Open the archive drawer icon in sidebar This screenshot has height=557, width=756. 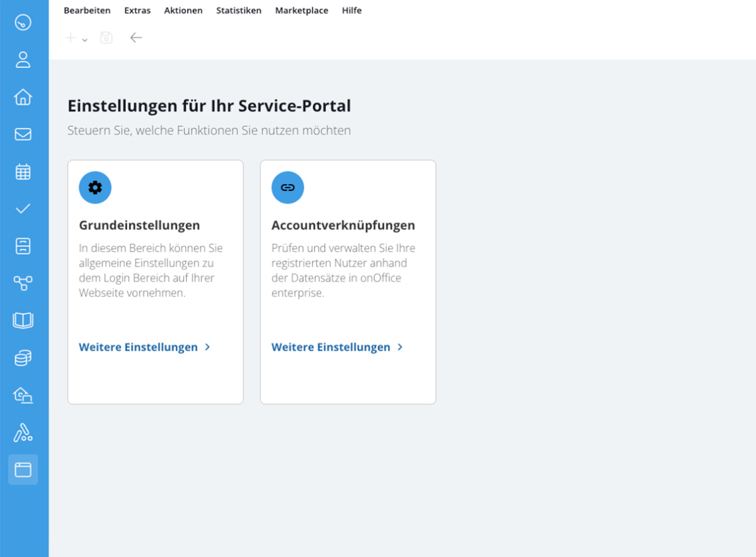(x=23, y=246)
